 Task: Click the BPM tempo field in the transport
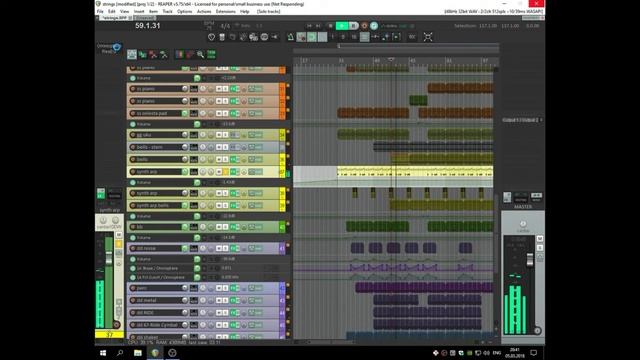point(209,26)
